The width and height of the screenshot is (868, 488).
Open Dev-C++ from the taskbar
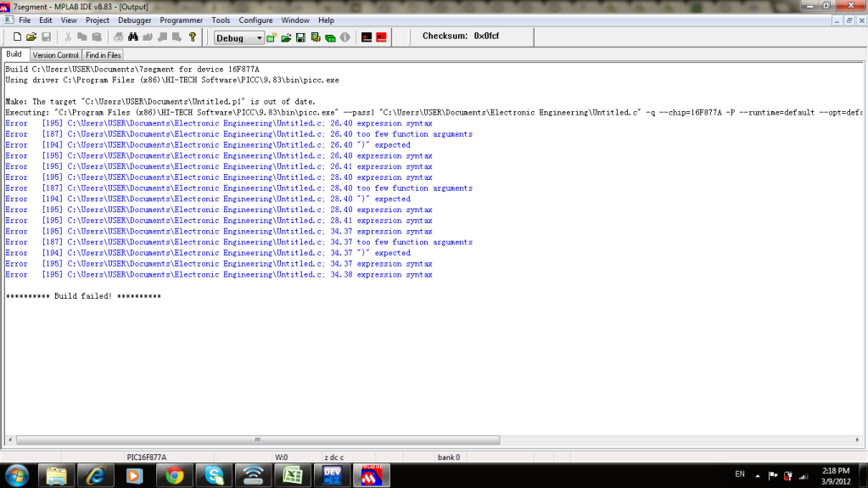pyautogui.click(x=332, y=476)
